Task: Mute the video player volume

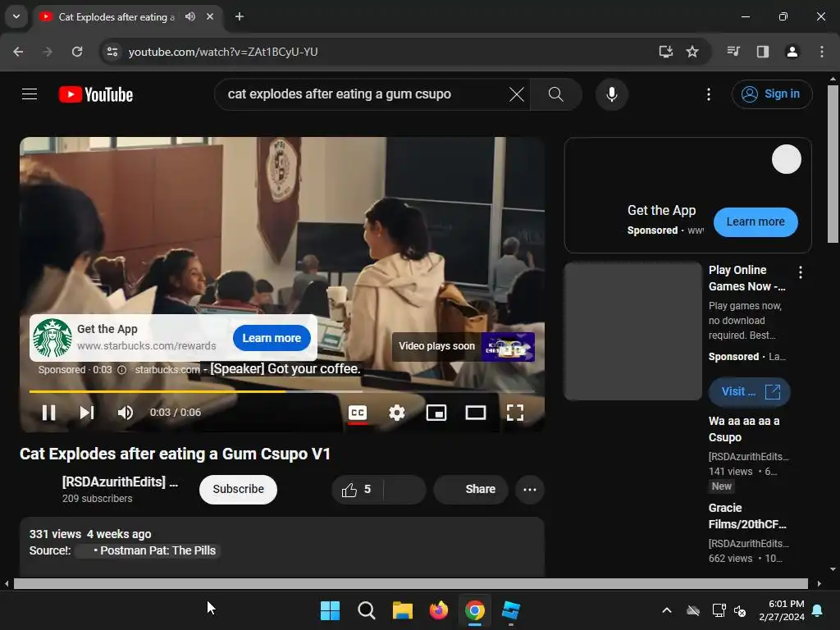Action: click(126, 413)
